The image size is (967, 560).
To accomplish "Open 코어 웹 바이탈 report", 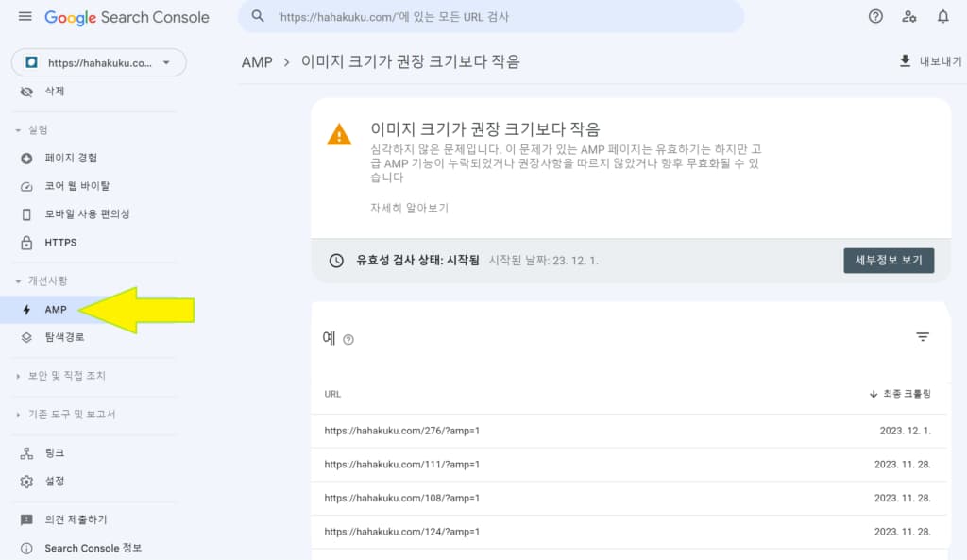I will coord(77,186).
